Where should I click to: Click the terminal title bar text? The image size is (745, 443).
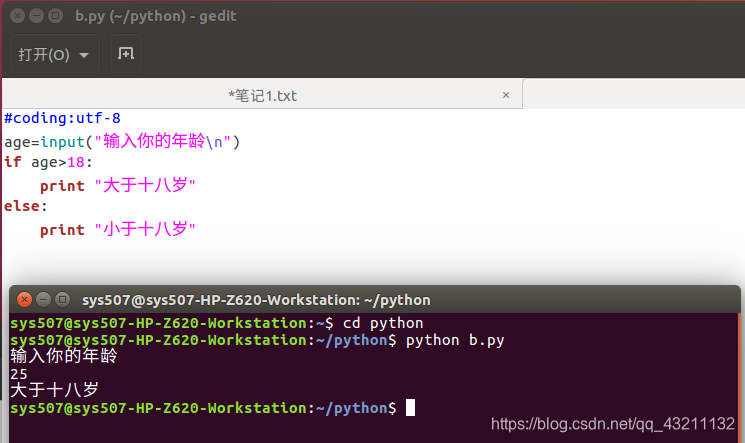(256, 300)
